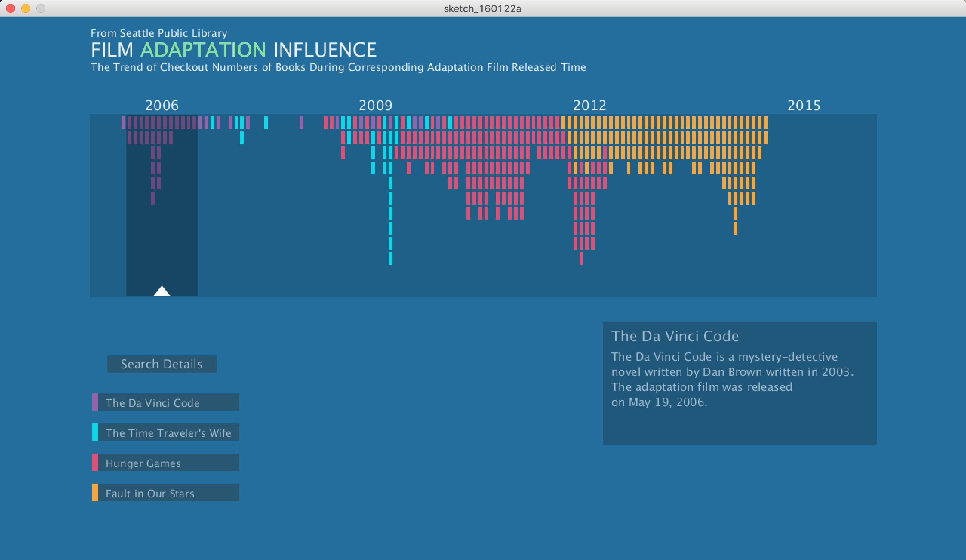Screen dimensions: 966x560
Task: Click the 2012 year label
Action: tap(589, 105)
